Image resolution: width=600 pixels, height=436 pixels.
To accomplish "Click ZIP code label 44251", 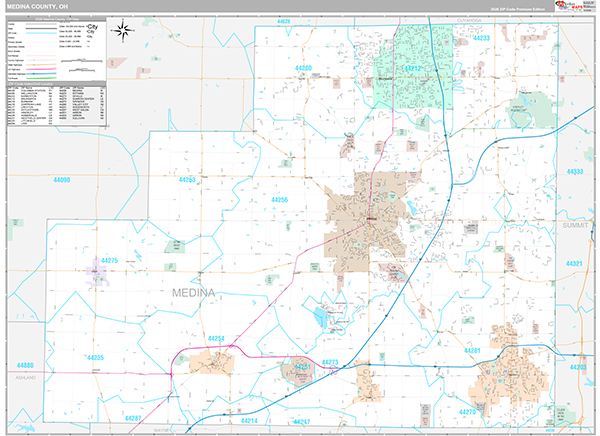I will click(x=303, y=367).
